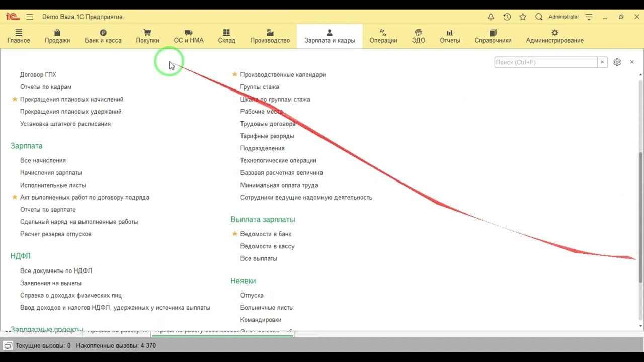Open Покупки cart section
The width and height of the screenshot is (644, 362).
pyautogui.click(x=147, y=36)
